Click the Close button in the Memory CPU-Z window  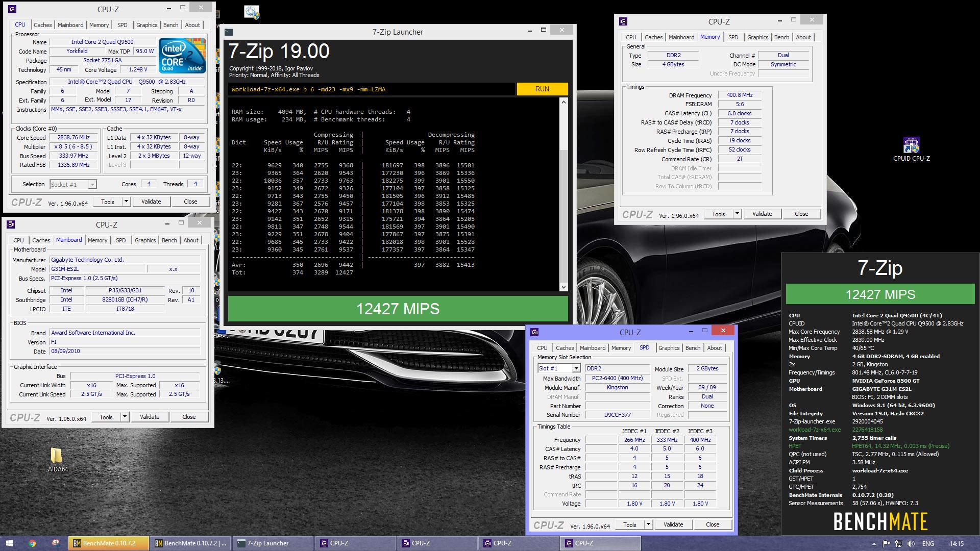tap(801, 214)
